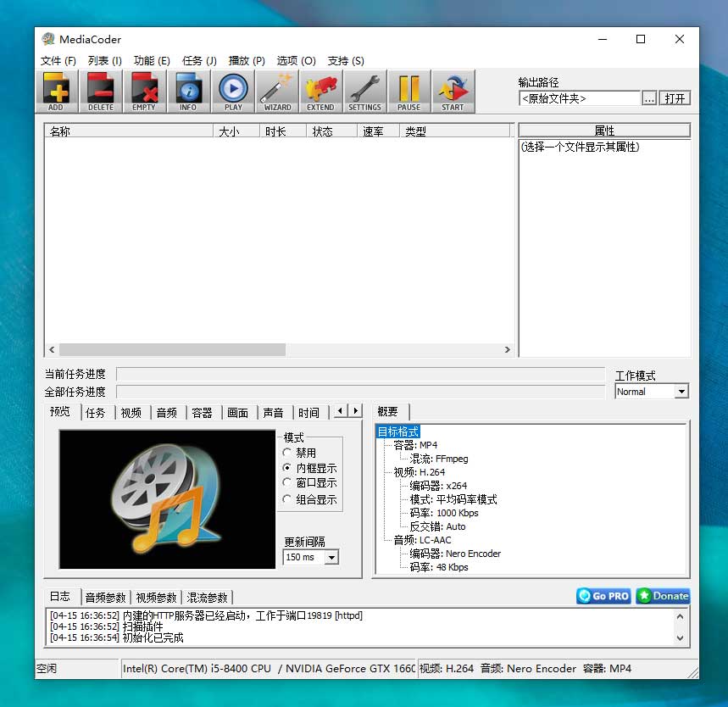
Task: Switch to the 音频 tab
Action: (167, 413)
